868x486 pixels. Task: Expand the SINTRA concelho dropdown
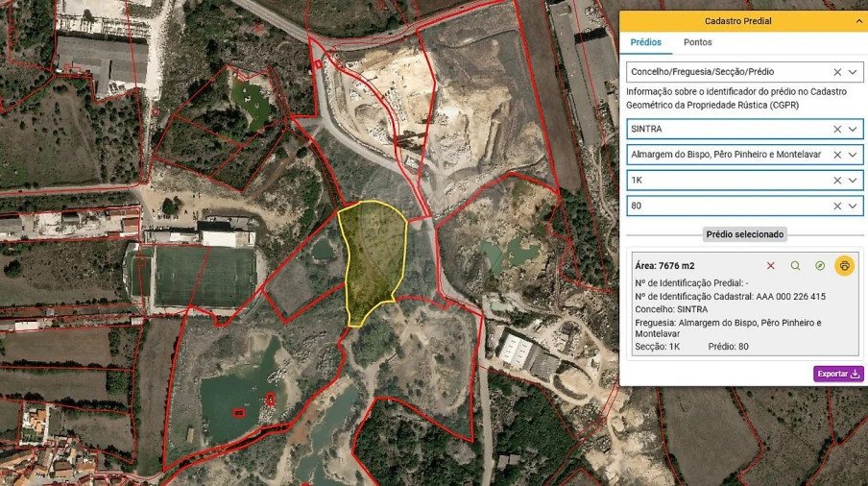853,130
